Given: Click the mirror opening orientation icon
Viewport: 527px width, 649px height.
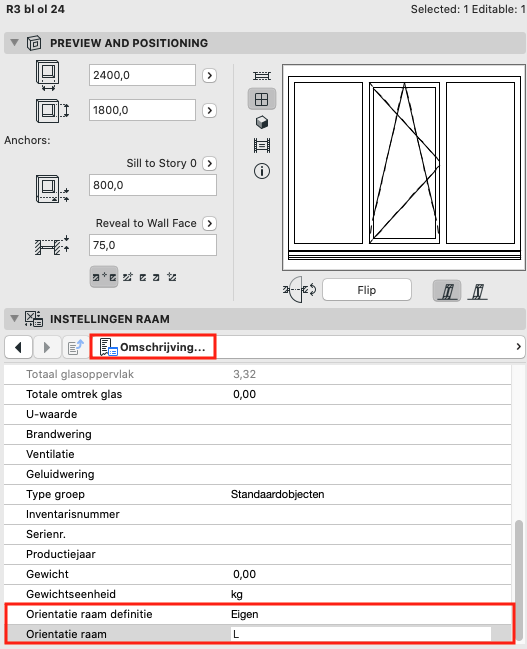Looking at the screenshot, I should [x=299, y=290].
